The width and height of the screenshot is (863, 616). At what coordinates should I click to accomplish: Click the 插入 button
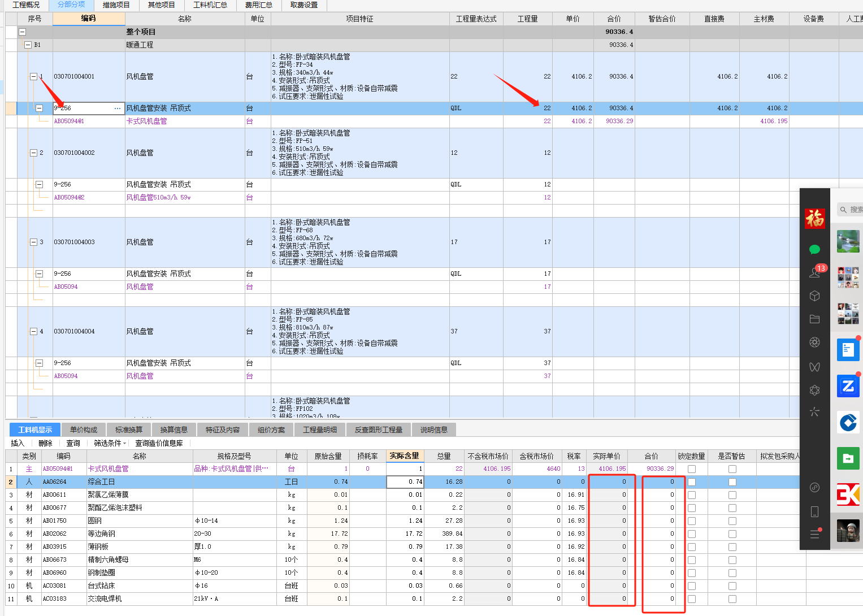pyautogui.click(x=18, y=443)
